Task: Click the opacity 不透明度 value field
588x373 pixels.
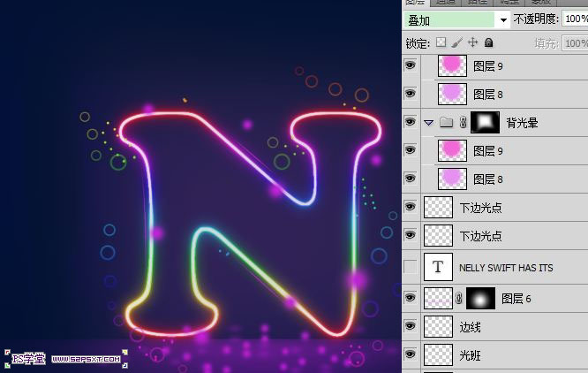Action: coord(576,19)
